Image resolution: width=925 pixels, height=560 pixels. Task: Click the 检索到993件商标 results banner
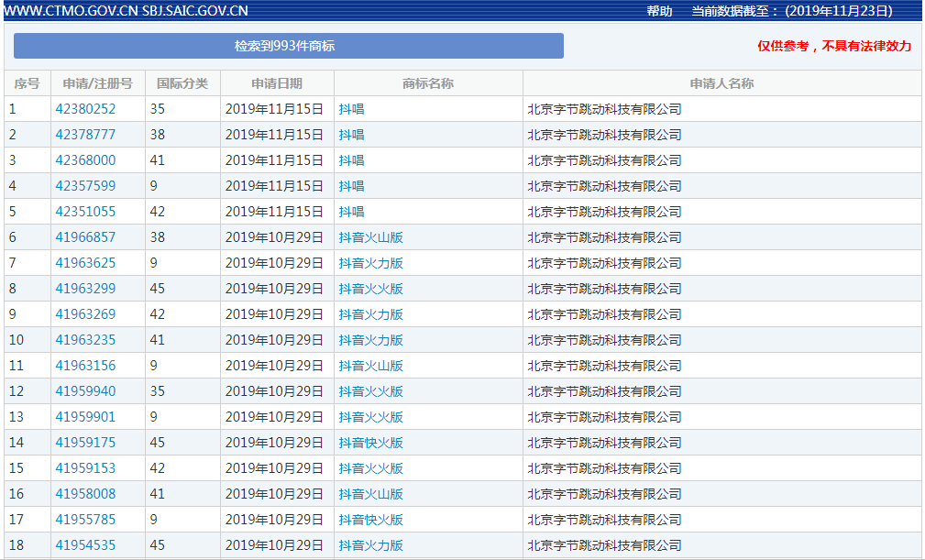pos(289,46)
